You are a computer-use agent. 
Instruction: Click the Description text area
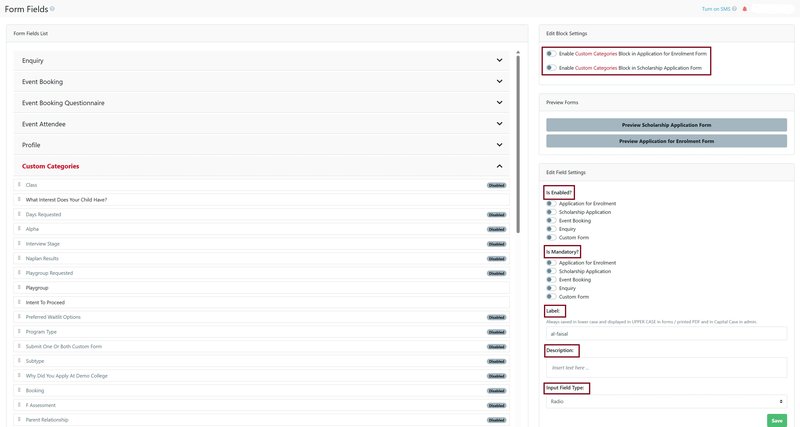(666, 367)
